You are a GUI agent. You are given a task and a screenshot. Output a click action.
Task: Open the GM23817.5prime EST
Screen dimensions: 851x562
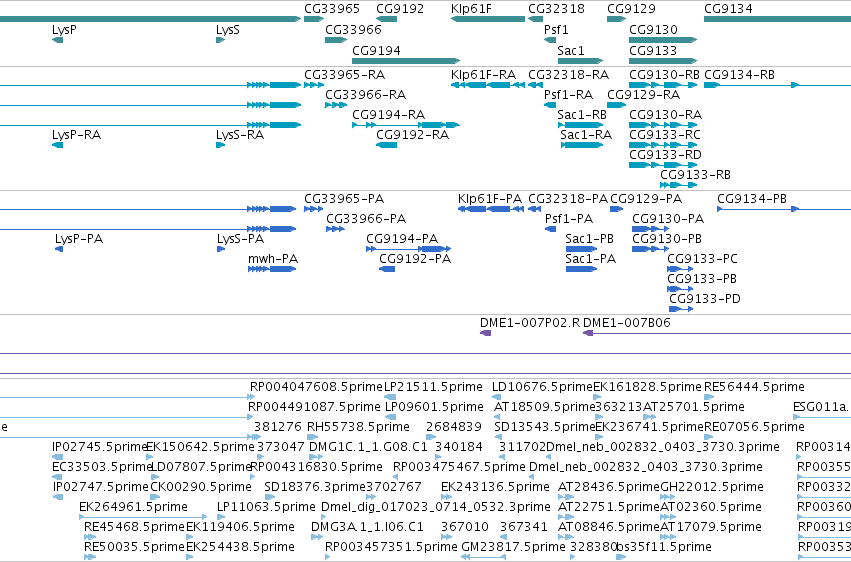click(483, 557)
